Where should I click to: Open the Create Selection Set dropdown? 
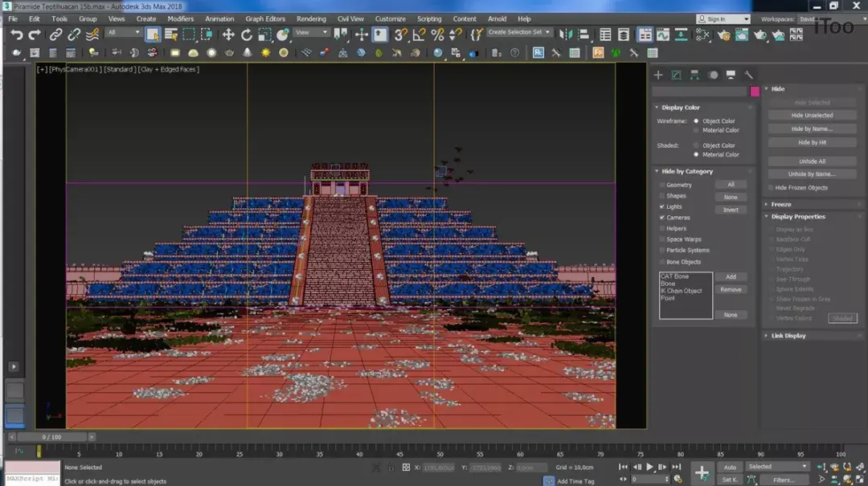[x=520, y=33]
